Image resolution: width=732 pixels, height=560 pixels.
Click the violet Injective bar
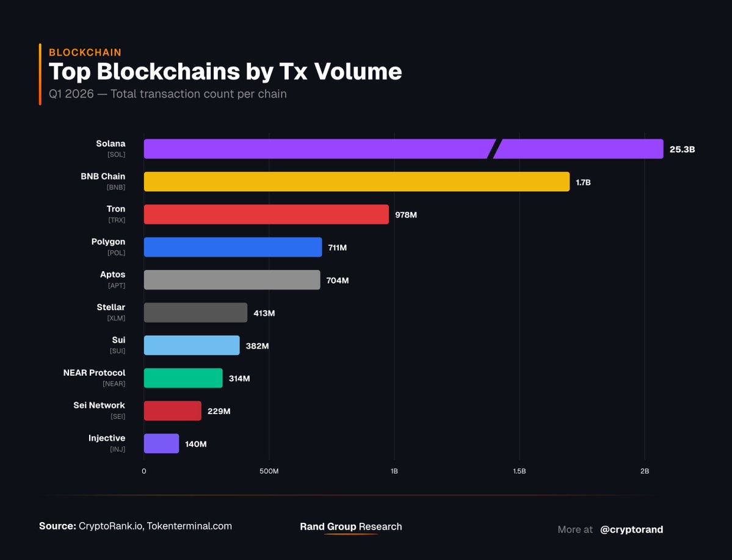click(161, 443)
